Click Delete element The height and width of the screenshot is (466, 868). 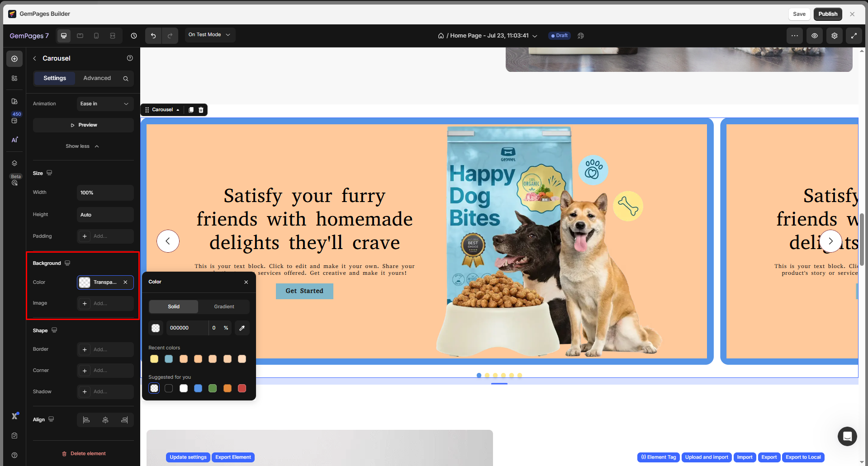coord(84,453)
